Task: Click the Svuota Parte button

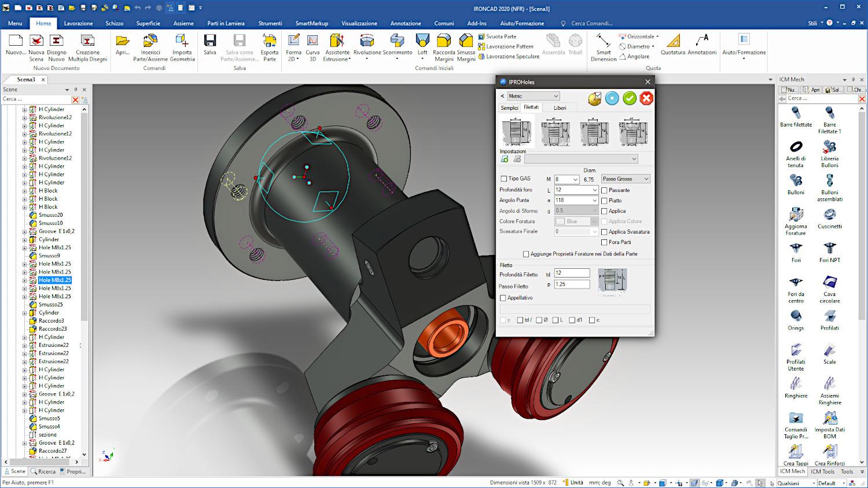Action: pos(501,36)
